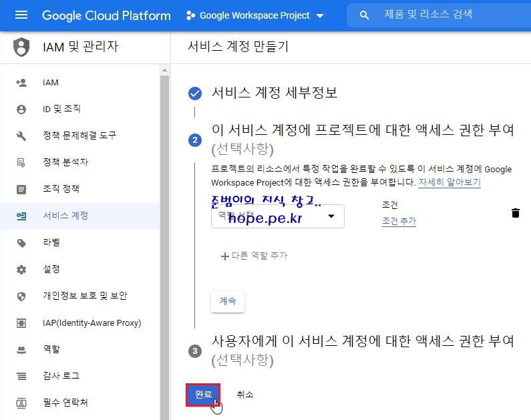This screenshot has width=531, height=420.
Task: Click the IAP Identity-Aware Proxy icon
Action: point(21,323)
